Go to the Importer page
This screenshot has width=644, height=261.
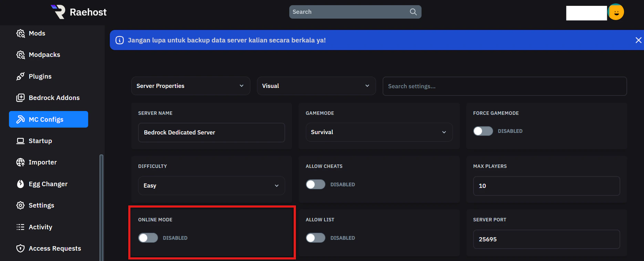[43, 162]
